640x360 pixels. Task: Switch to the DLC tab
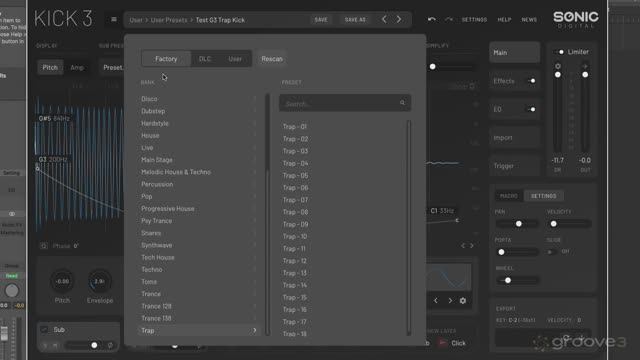coord(205,59)
